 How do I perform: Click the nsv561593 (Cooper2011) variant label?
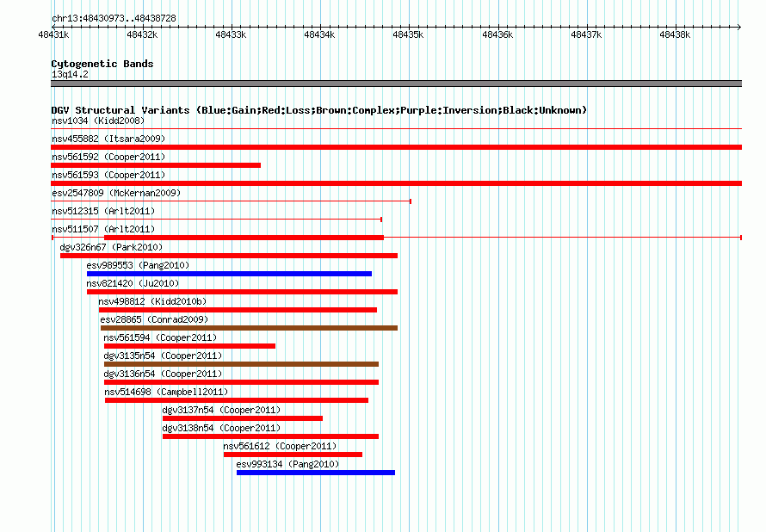click(108, 175)
